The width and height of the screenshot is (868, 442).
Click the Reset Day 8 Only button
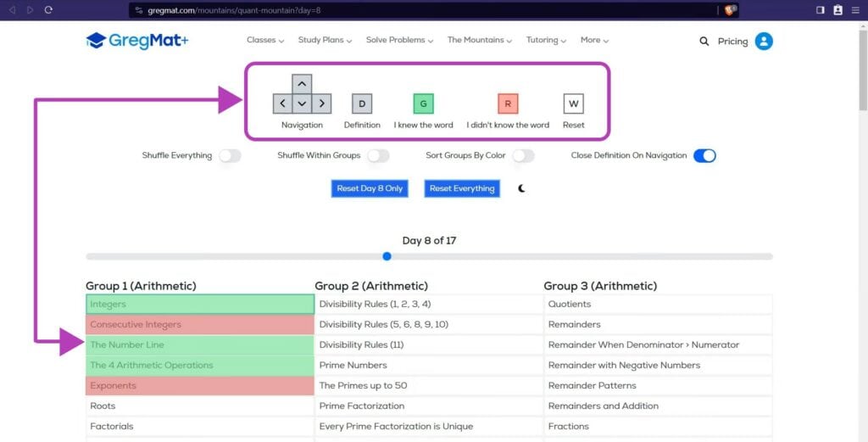pyautogui.click(x=370, y=188)
